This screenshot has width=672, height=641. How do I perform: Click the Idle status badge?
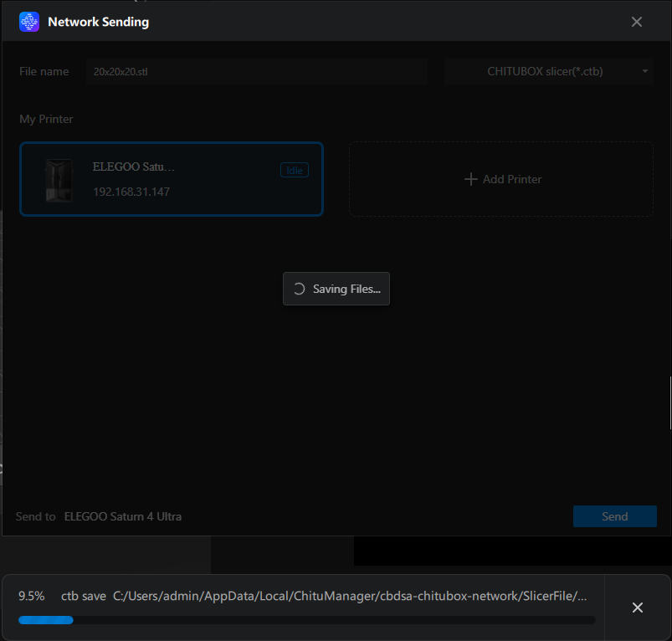click(x=295, y=170)
